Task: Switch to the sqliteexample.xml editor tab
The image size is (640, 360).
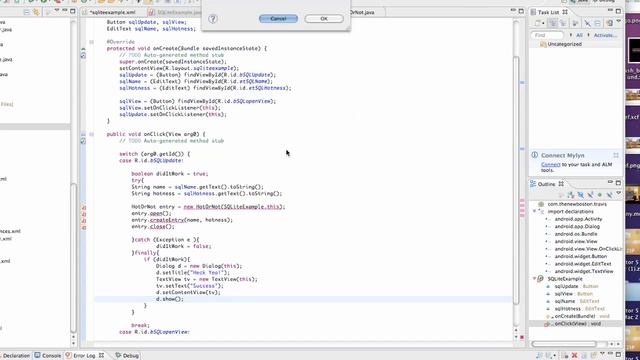Action: pos(112,12)
